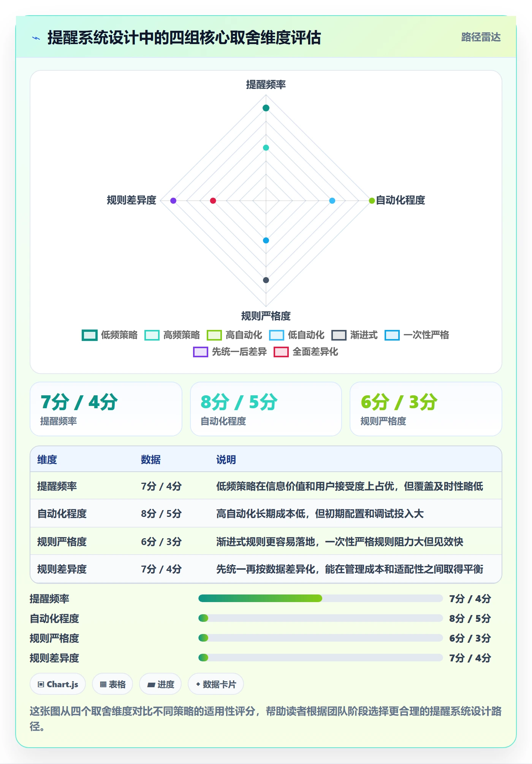Click the 说明 table column header
Viewport: 532px width, 764px height.
point(226,460)
